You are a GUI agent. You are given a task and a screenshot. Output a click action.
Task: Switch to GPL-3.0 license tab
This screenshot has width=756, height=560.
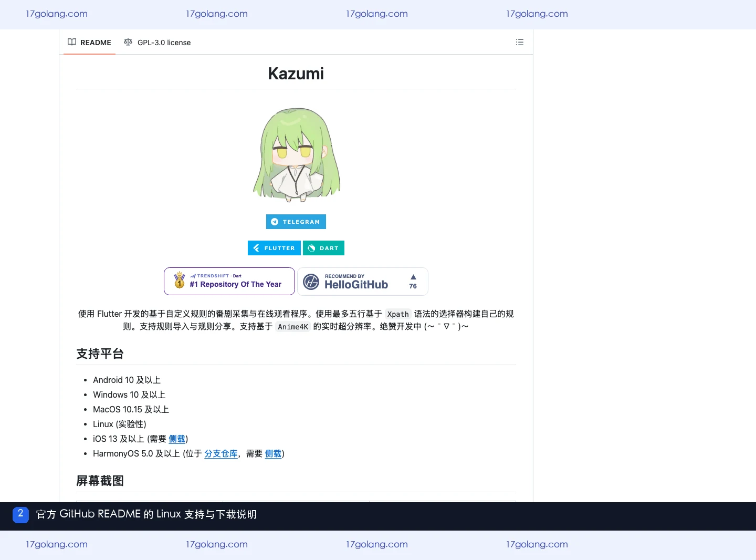[x=157, y=43]
